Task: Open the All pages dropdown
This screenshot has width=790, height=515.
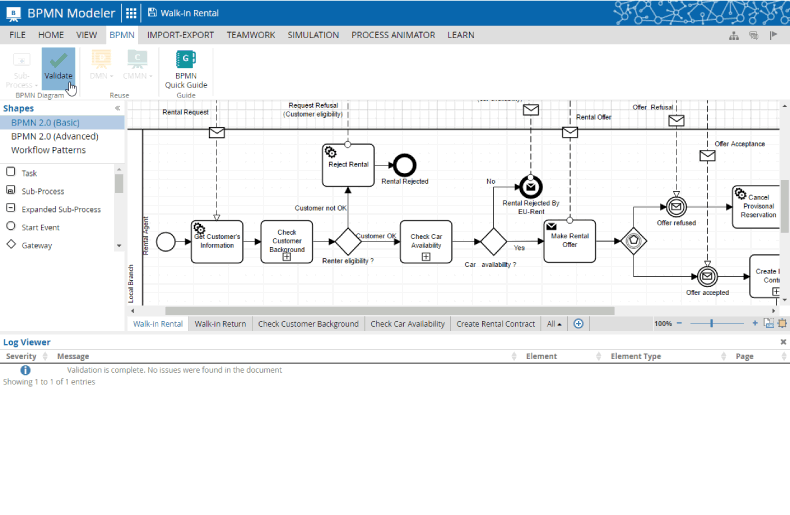Action: click(553, 324)
